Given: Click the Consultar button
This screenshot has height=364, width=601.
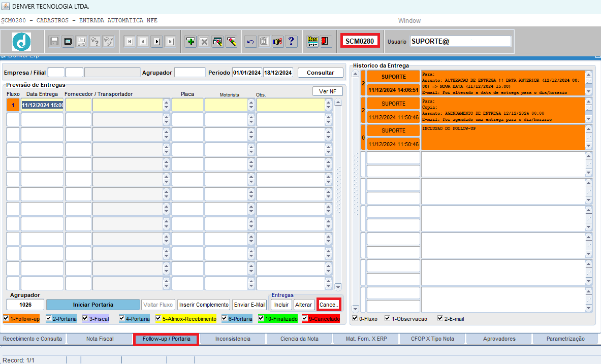Looking at the screenshot, I should tap(321, 73).
